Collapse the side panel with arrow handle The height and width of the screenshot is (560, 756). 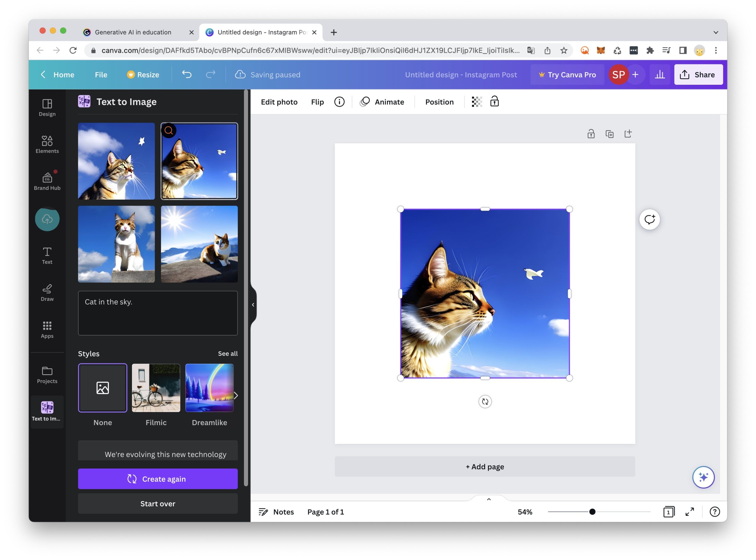[253, 305]
